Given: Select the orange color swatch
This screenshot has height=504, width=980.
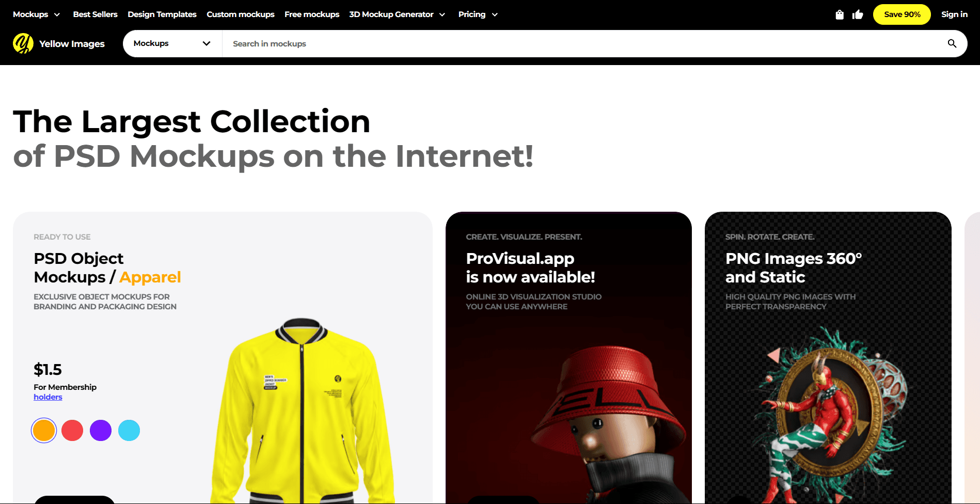Looking at the screenshot, I should point(44,430).
